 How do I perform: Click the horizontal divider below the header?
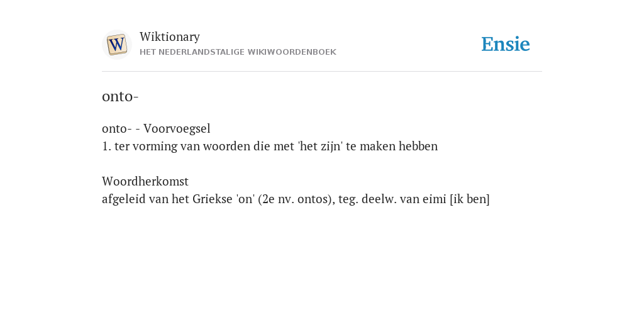[x=322, y=72]
